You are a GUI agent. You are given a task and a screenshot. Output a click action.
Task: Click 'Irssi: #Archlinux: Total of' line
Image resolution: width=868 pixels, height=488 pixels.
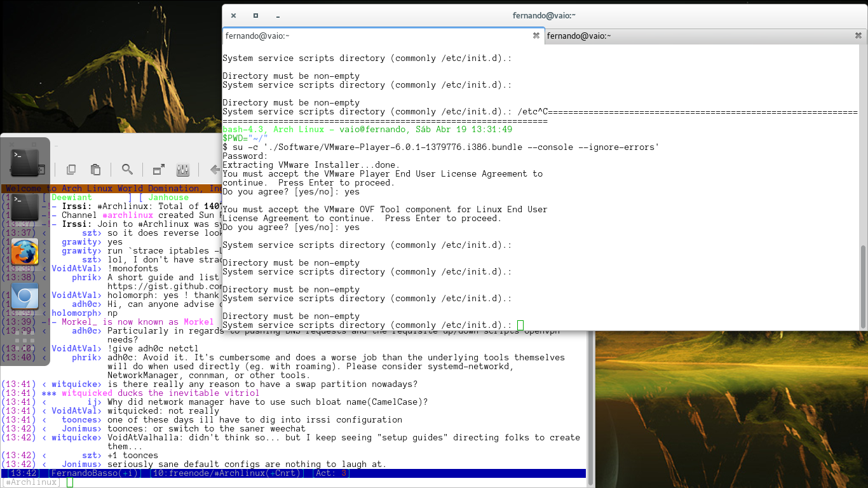[x=141, y=207]
